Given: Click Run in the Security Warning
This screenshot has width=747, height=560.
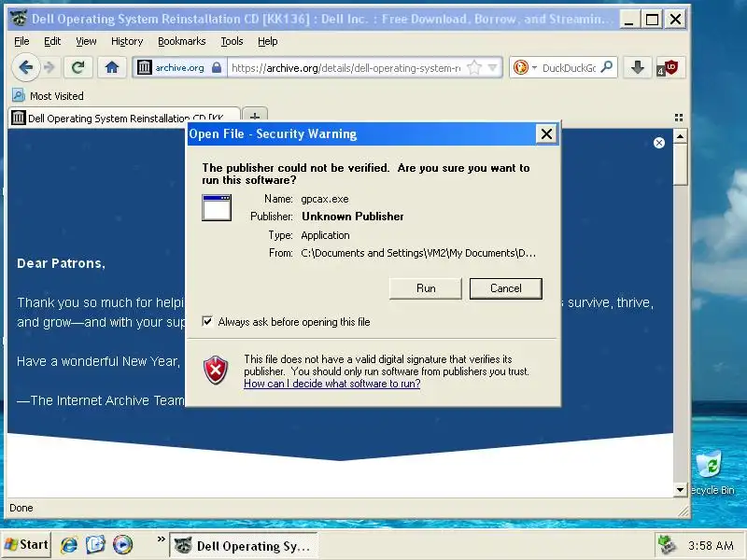Looking at the screenshot, I should point(426,288).
